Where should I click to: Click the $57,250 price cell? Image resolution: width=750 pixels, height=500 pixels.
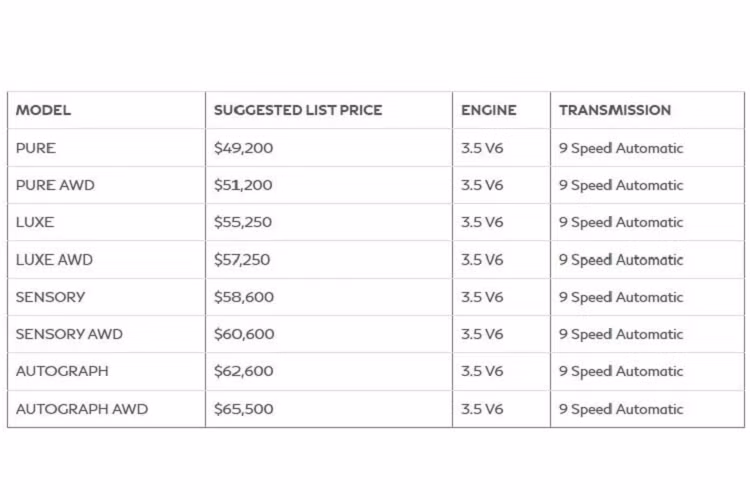tap(243, 259)
